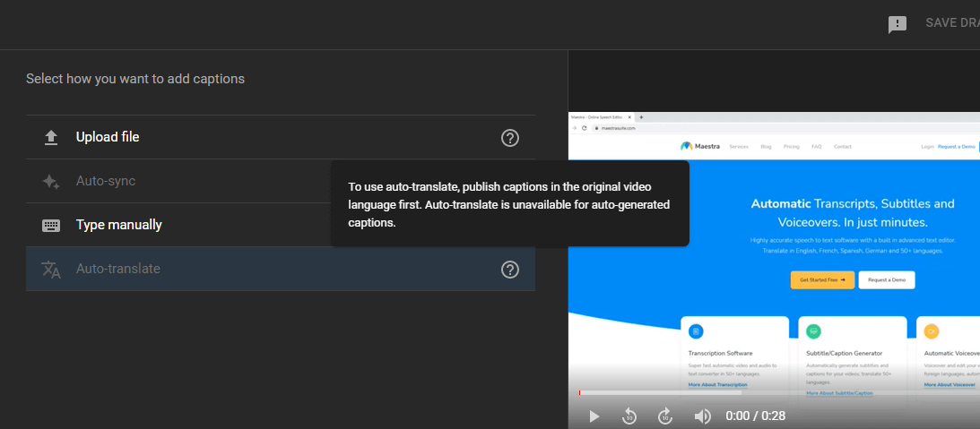Viewport: 980px width, 429px height.
Task: Select the Upload file option
Action: (x=280, y=137)
